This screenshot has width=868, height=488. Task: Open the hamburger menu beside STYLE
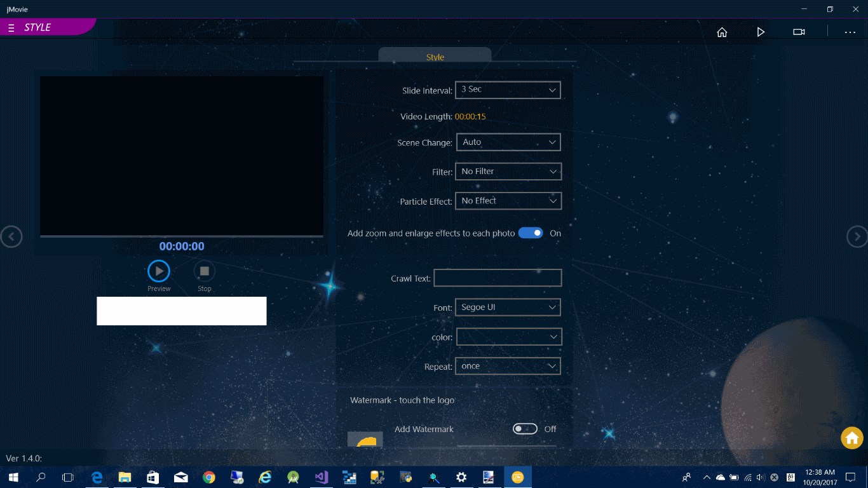[11, 28]
